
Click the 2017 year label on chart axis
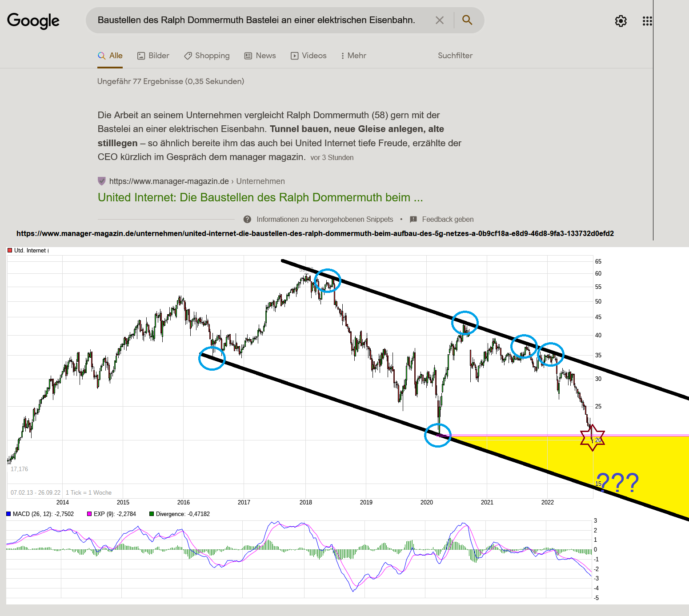(244, 502)
